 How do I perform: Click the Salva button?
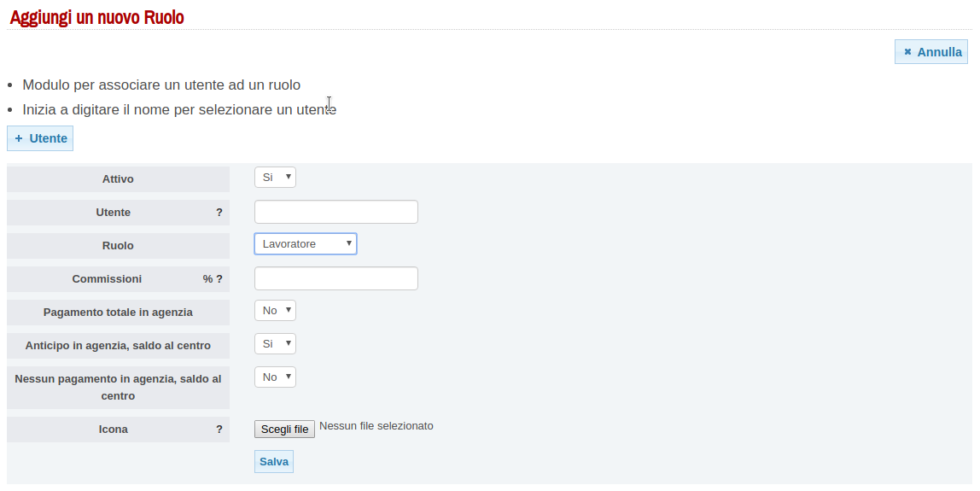[274, 462]
